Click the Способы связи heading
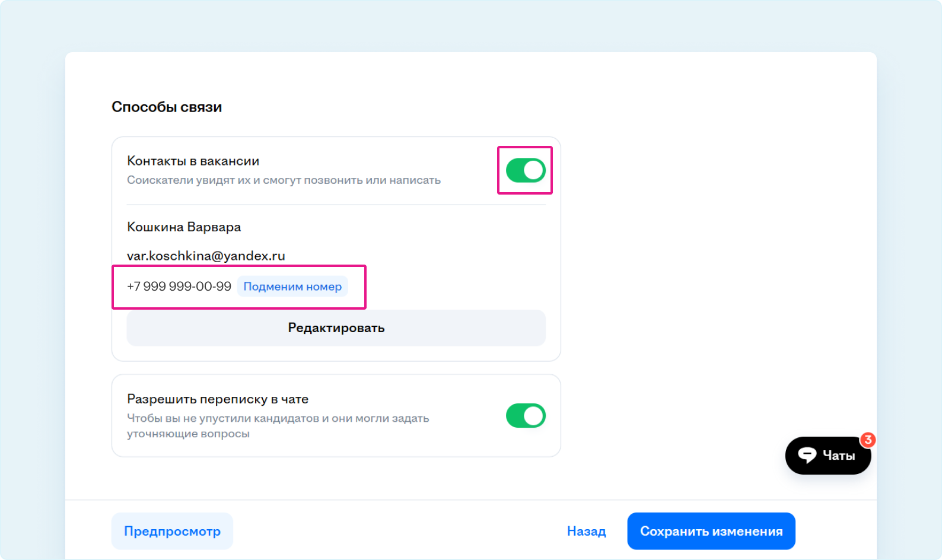The height and width of the screenshot is (560, 942). (167, 107)
